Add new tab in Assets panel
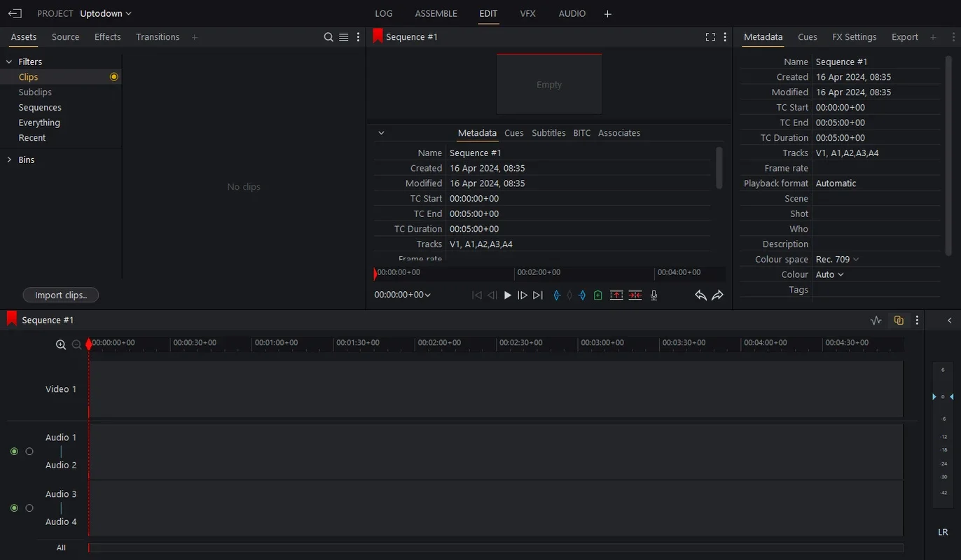The height and width of the screenshot is (560, 961). pyautogui.click(x=195, y=37)
